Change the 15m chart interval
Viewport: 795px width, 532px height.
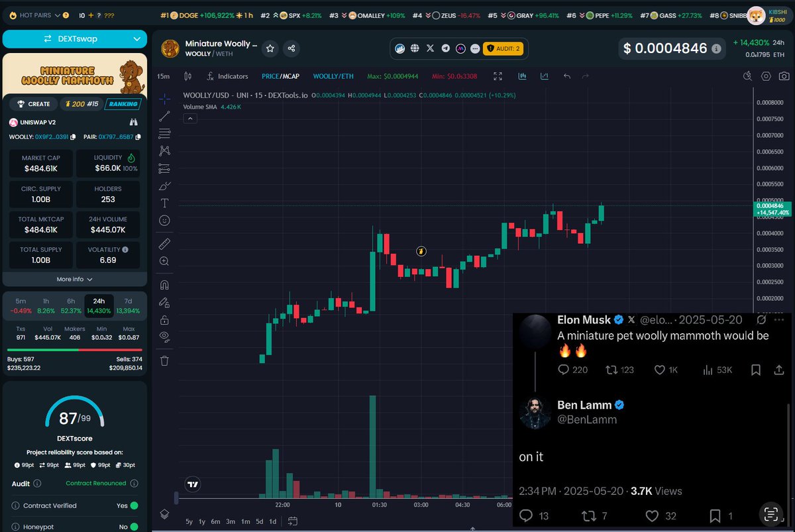(163, 76)
